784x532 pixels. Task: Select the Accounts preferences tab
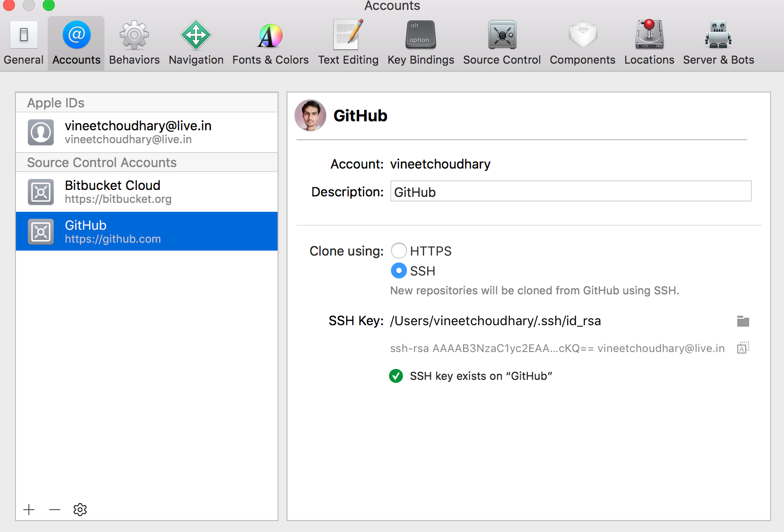pos(76,44)
